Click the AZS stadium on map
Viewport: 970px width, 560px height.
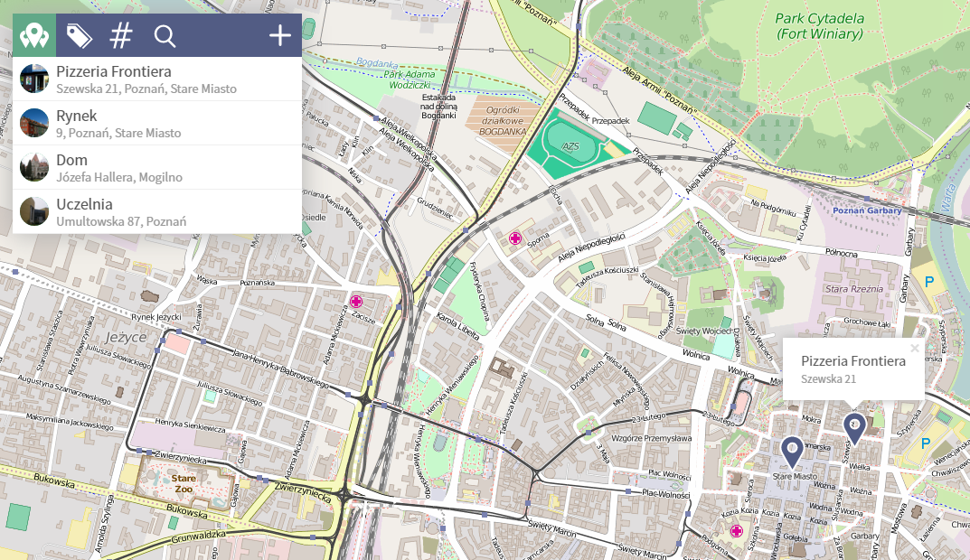click(570, 146)
